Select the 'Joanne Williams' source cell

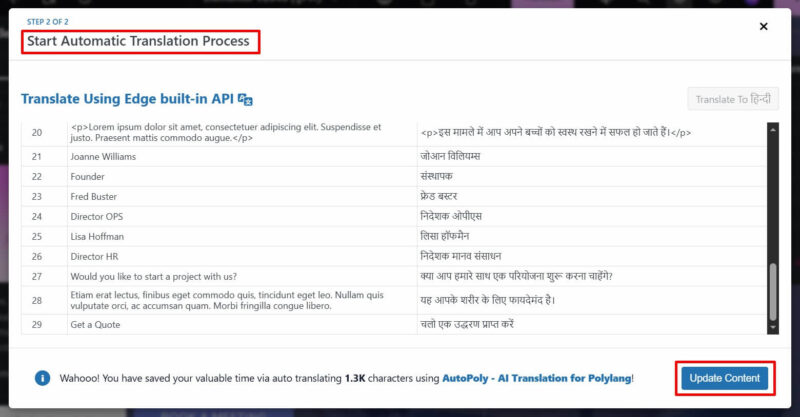[242, 157]
